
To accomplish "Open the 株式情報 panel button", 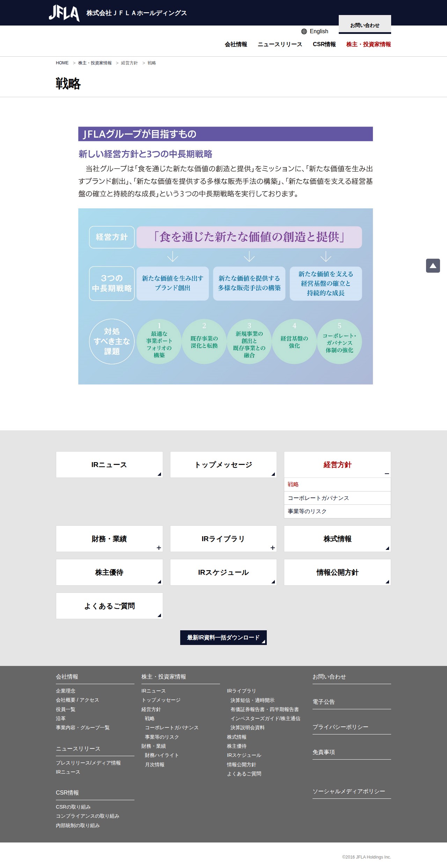I will point(337,539).
